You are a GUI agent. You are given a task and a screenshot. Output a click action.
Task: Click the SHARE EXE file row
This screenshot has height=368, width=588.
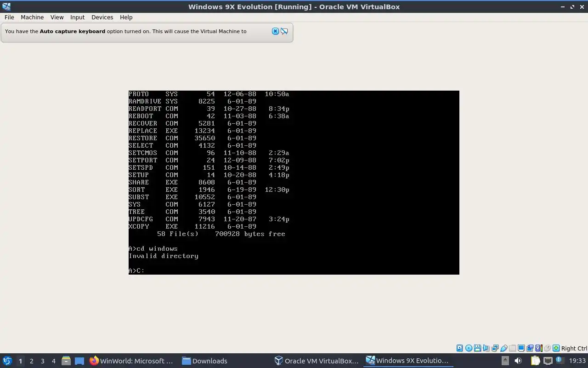[x=192, y=182]
